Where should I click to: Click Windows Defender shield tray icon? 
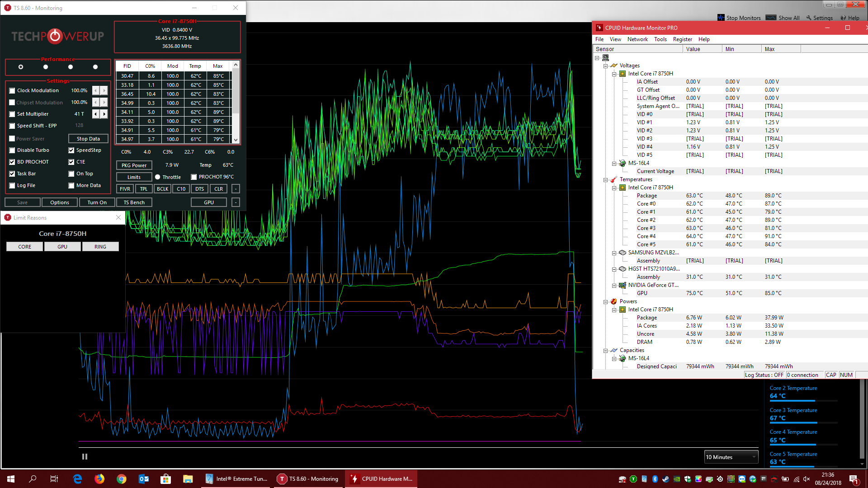688,479
